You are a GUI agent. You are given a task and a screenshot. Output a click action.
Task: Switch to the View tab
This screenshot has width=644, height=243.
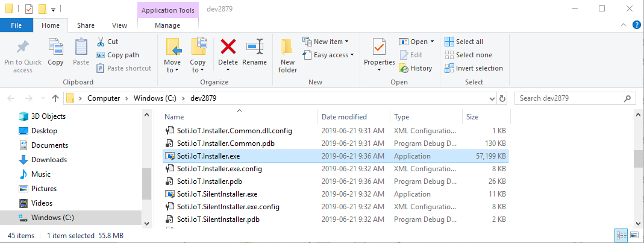pyautogui.click(x=119, y=25)
